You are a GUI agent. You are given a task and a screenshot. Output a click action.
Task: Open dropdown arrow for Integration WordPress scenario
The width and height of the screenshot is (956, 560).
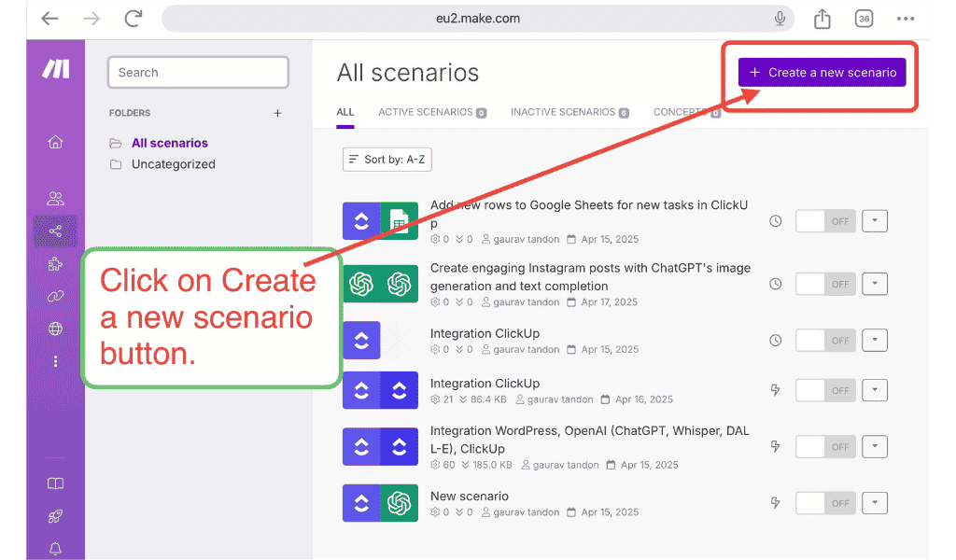pos(875,447)
